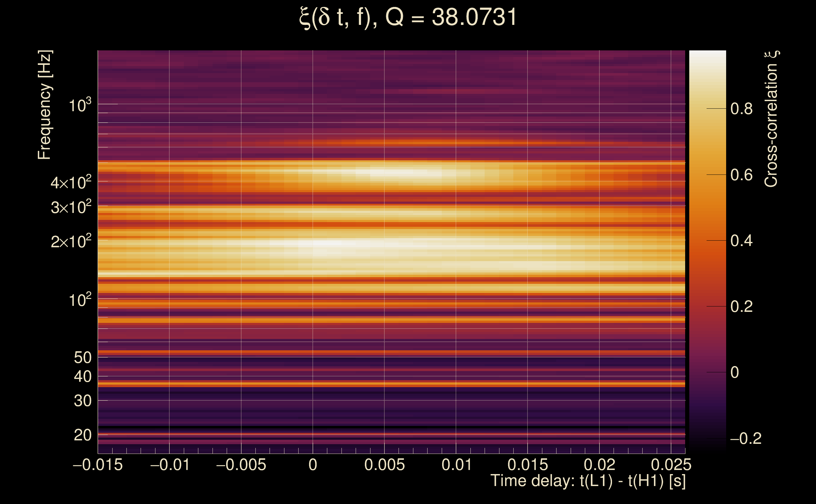This screenshot has width=816, height=504.
Task: Click the y-axis tick label 20
Action: pyautogui.click(x=82, y=435)
